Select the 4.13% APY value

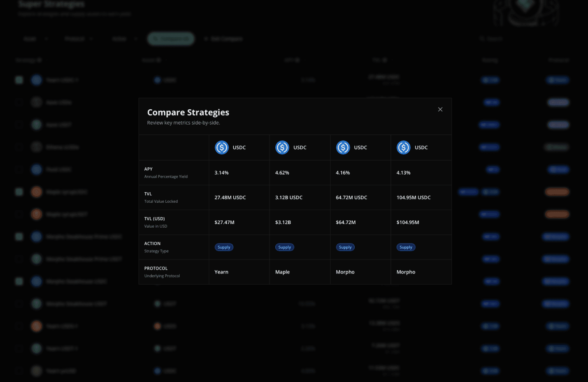point(404,173)
